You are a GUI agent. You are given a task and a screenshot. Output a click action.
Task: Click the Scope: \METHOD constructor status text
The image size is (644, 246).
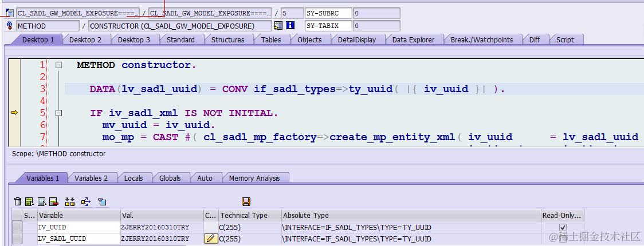59,154
